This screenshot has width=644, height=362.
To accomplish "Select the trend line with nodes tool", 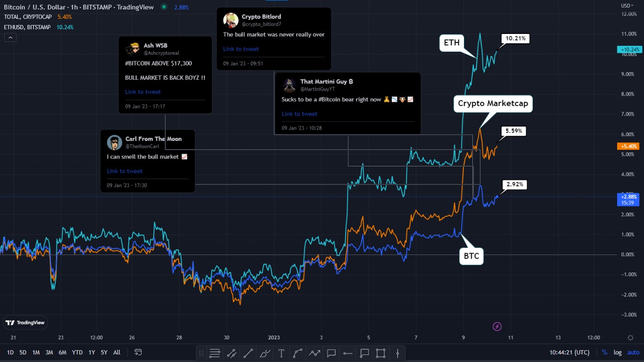I will click(231, 353).
